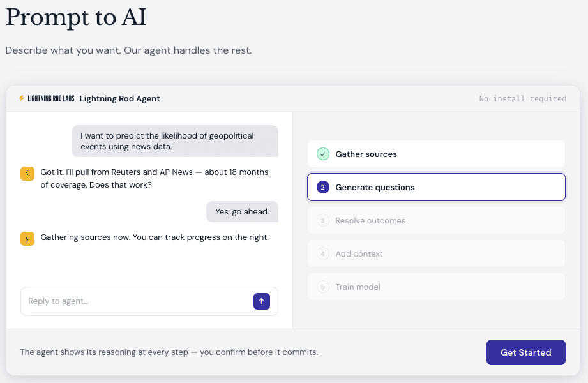The width and height of the screenshot is (588, 383).
Task: Click the step 5 number circle
Action: coord(323,287)
